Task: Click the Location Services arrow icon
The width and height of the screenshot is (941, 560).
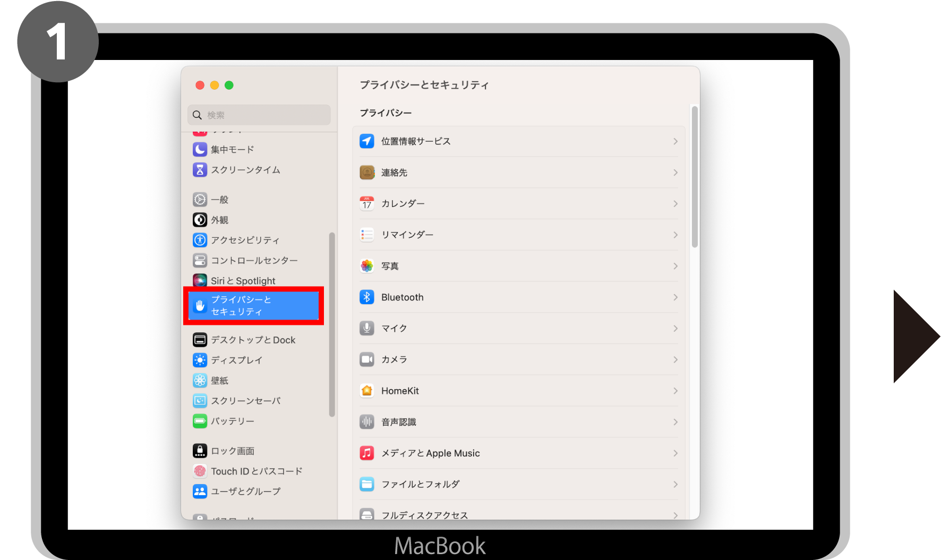Action: (x=366, y=141)
